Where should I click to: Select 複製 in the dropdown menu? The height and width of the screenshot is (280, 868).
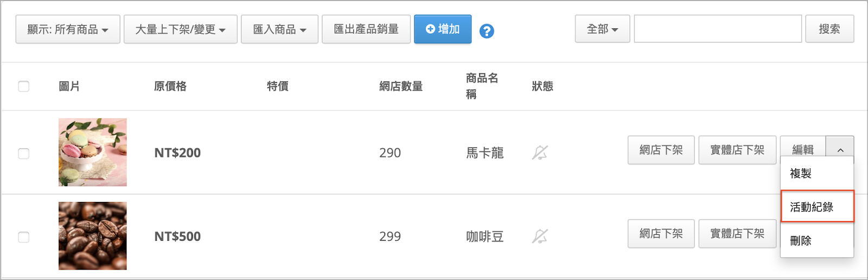coord(817,174)
